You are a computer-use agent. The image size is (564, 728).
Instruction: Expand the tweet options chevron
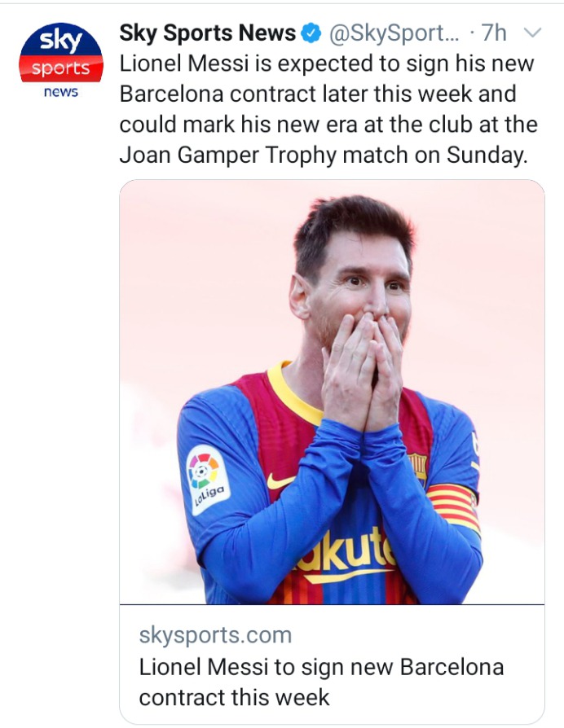pyautogui.click(x=532, y=33)
